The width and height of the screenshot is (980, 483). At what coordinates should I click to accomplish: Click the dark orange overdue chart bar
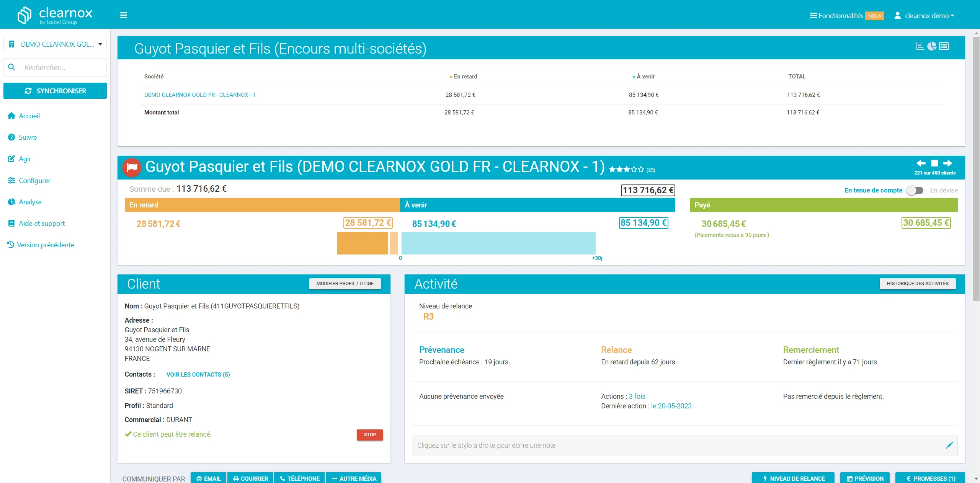click(363, 243)
